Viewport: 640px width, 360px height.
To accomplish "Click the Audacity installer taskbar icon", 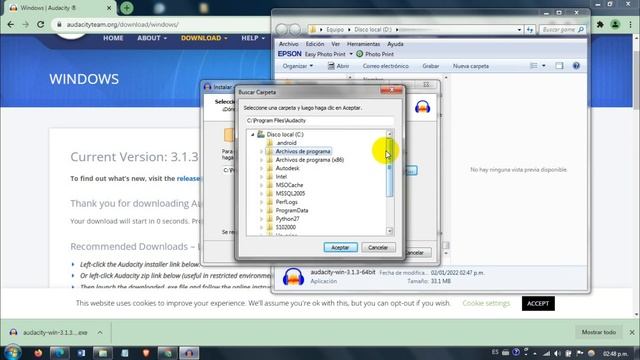I will pyautogui.click(x=189, y=353).
